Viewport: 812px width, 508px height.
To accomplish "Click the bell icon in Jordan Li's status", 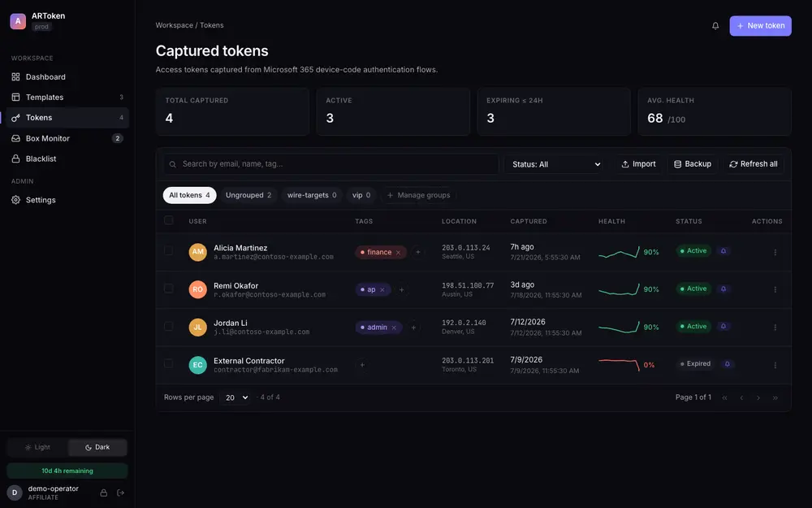I will tap(723, 326).
